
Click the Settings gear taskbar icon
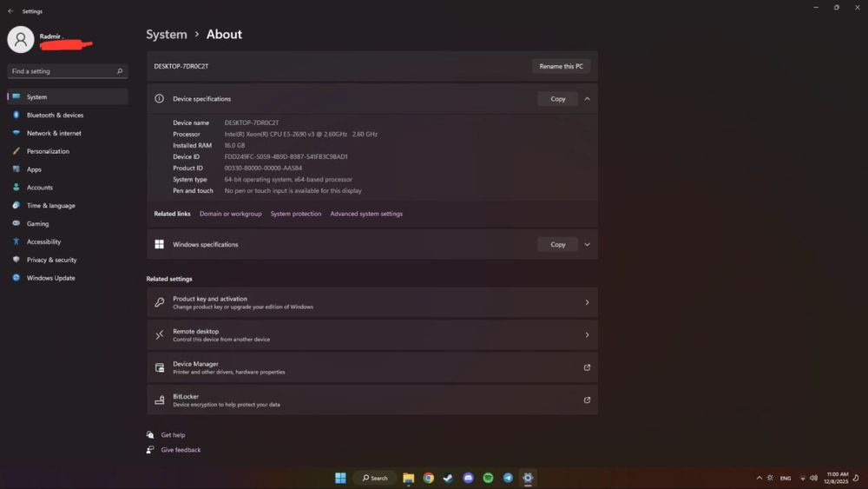tap(528, 478)
